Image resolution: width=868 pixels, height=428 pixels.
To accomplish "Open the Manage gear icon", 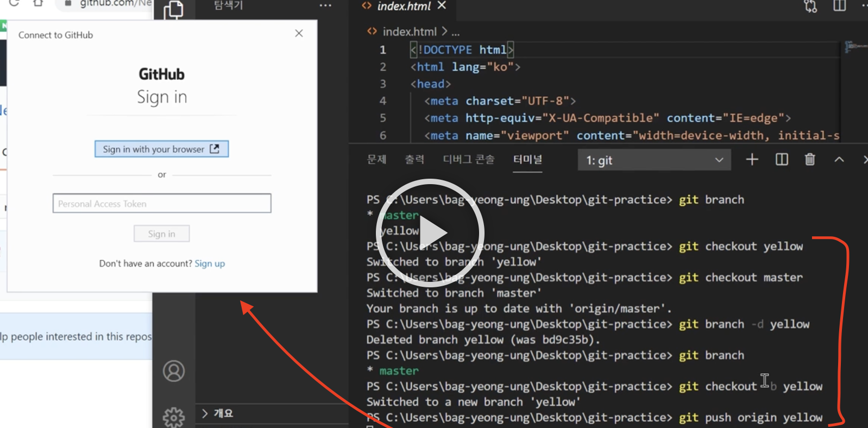I will coord(174,417).
